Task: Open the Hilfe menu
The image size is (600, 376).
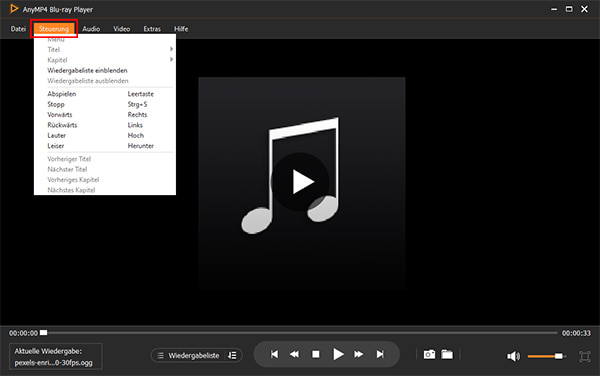Action: (x=181, y=29)
